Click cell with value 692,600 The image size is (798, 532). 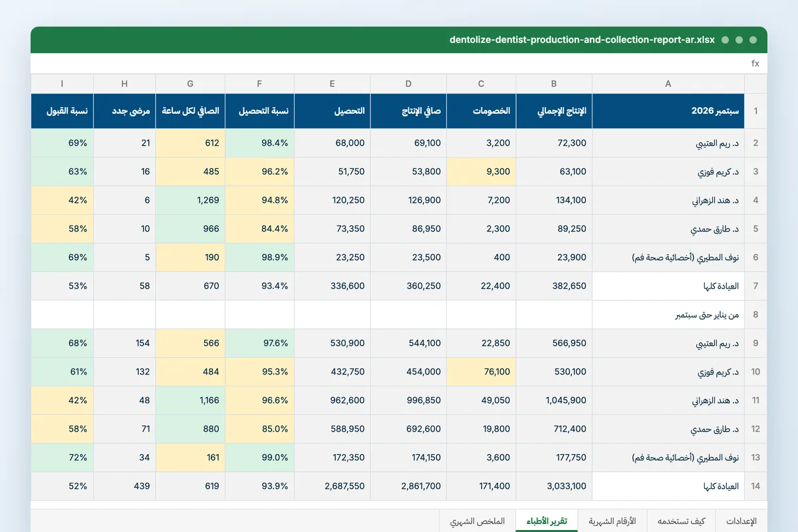[x=409, y=429]
